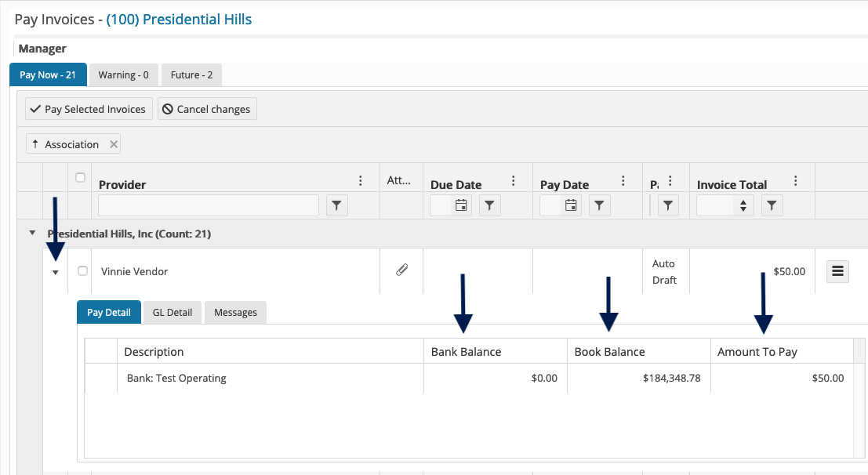Click the Invoice Total filter input

pos(716,205)
